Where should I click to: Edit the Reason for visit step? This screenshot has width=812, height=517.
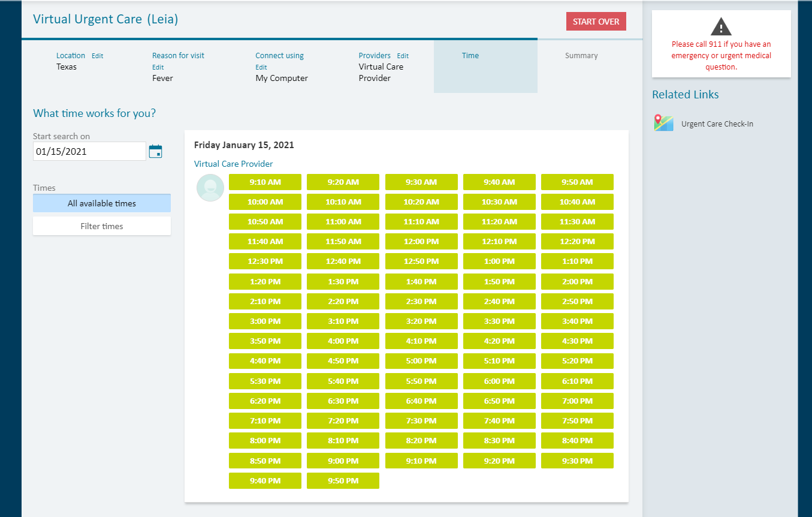[158, 67]
